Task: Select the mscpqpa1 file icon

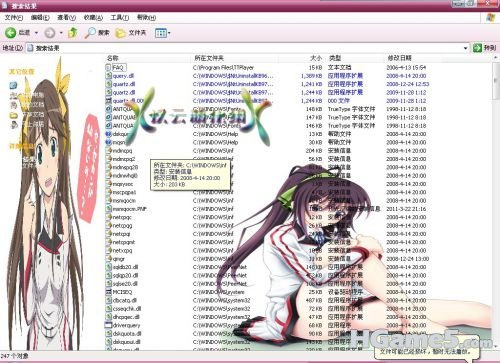Action: (x=108, y=192)
